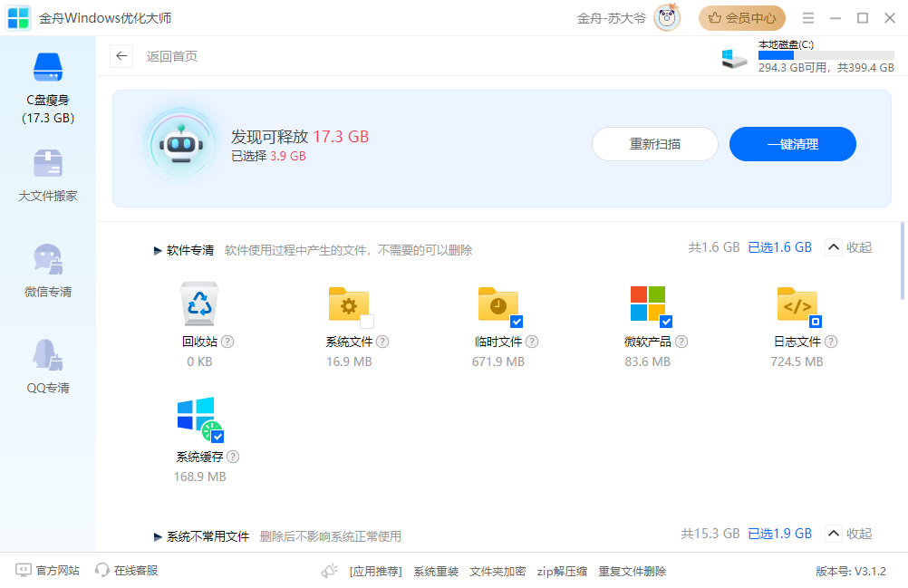Open the 系统重装 recommendation link

coord(436,571)
